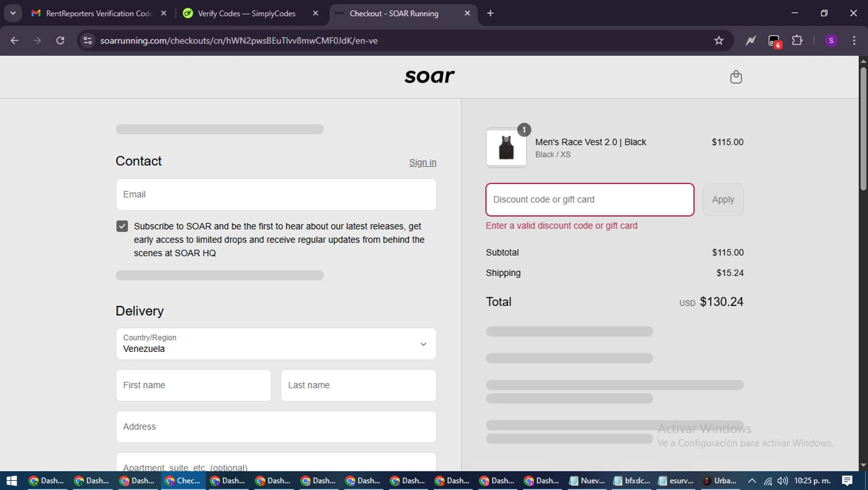
Task: Click the Total amount $130.24
Action: pos(722,301)
